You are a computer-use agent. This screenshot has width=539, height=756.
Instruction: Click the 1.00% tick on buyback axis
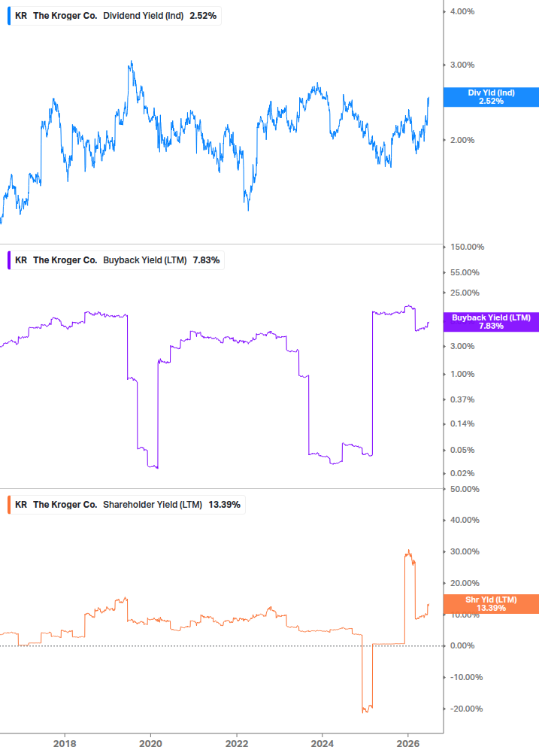coord(462,374)
